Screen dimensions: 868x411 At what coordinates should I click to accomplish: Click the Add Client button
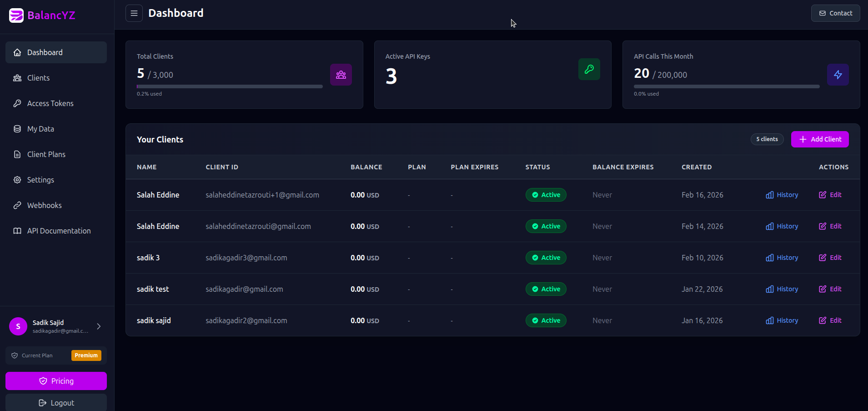pyautogui.click(x=820, y=139)
